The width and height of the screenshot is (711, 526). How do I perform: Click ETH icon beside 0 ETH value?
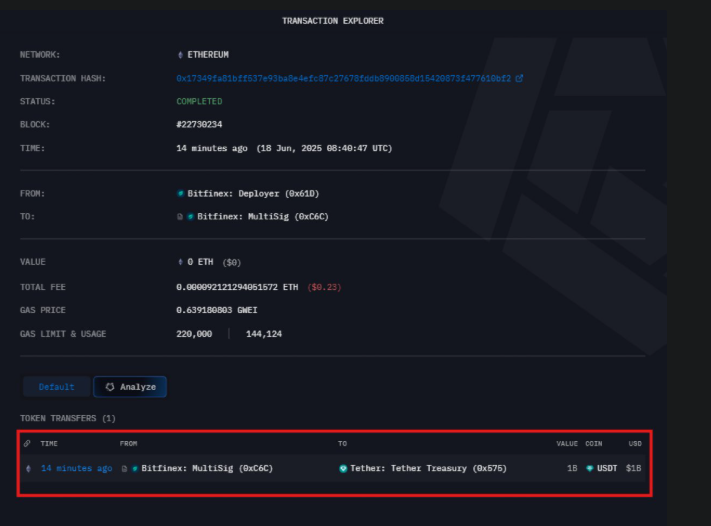180,262
